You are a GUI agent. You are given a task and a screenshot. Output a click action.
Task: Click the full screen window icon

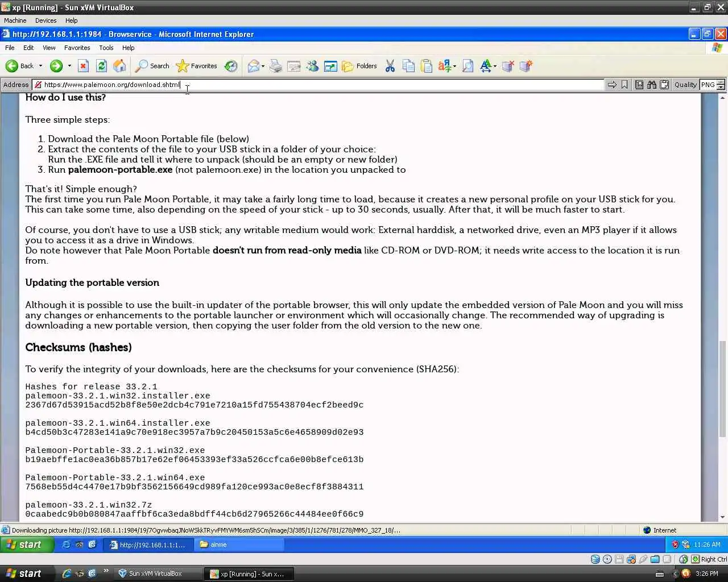(x=330, y=66)
